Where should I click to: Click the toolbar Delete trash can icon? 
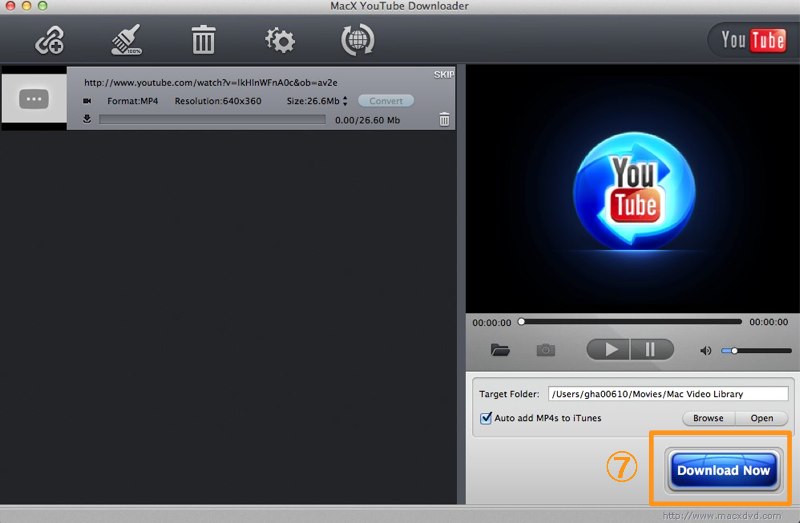203,40
